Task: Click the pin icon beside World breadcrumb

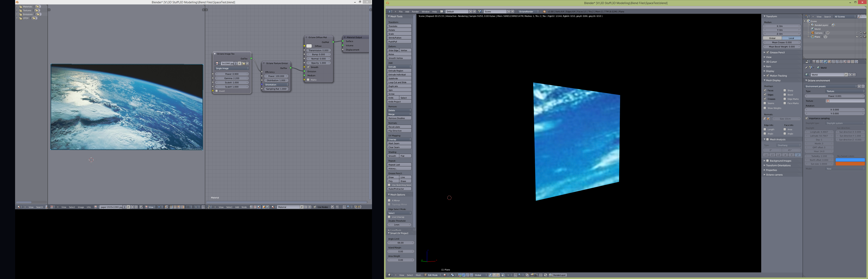Action: click(x=806, y=68)
